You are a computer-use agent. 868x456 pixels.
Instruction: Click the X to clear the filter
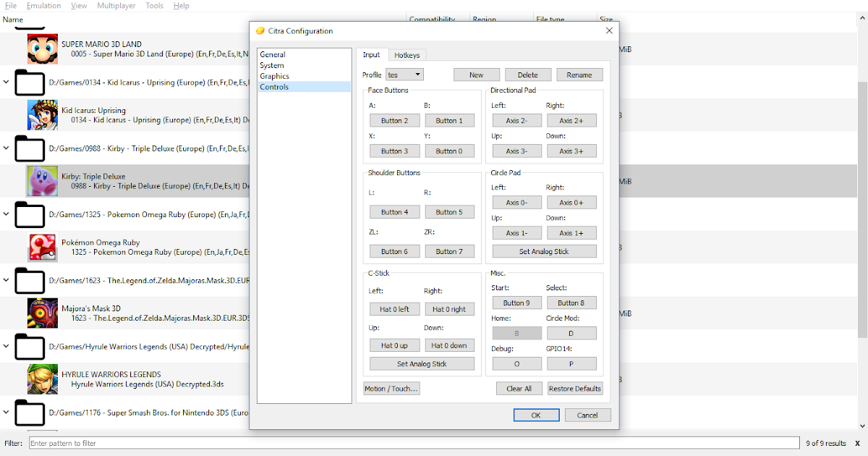point(857,443)
